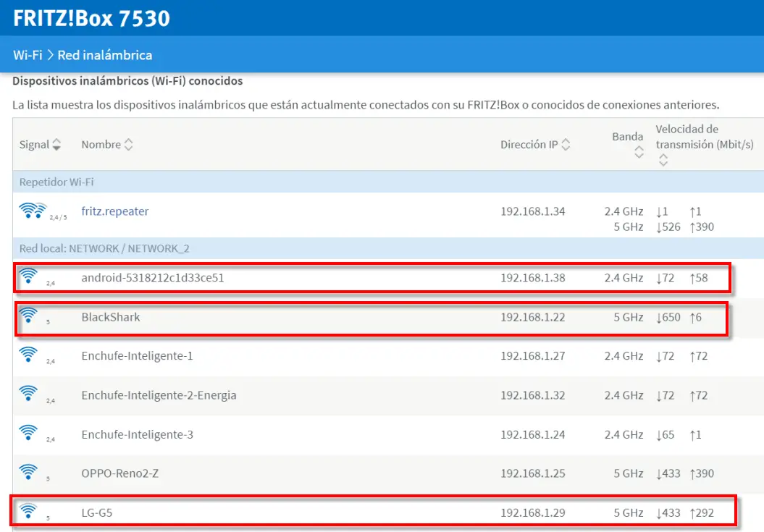Image resolution: width=764 pixels, height=532 pixels.
Task: Sort the list by Dirección IP
Action: (566, 144)
